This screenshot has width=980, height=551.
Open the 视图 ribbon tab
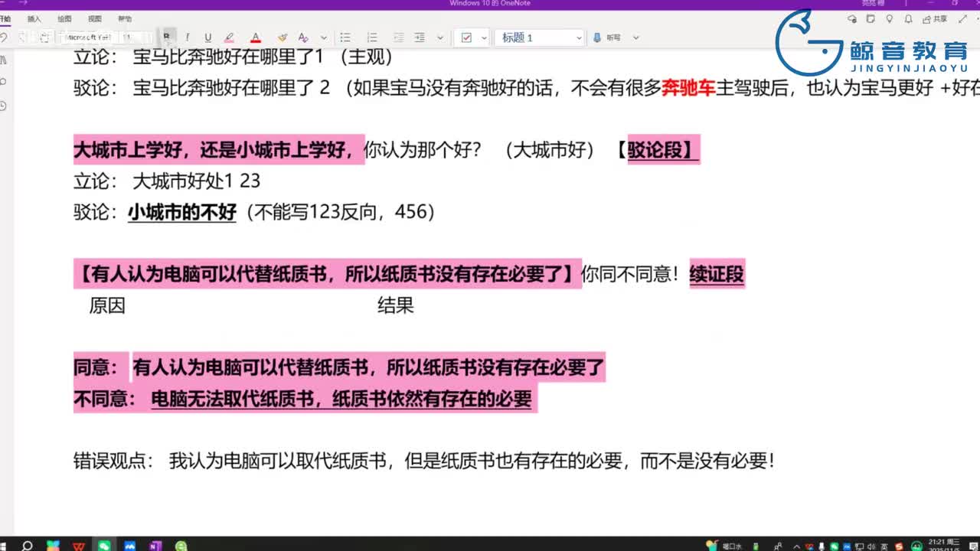(x=94, y=18)
